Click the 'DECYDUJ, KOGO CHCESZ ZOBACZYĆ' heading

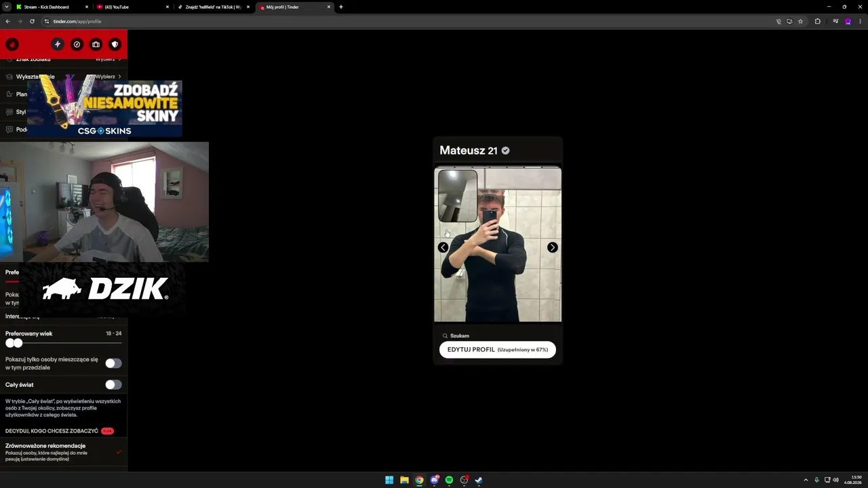(x=52, y=431)
